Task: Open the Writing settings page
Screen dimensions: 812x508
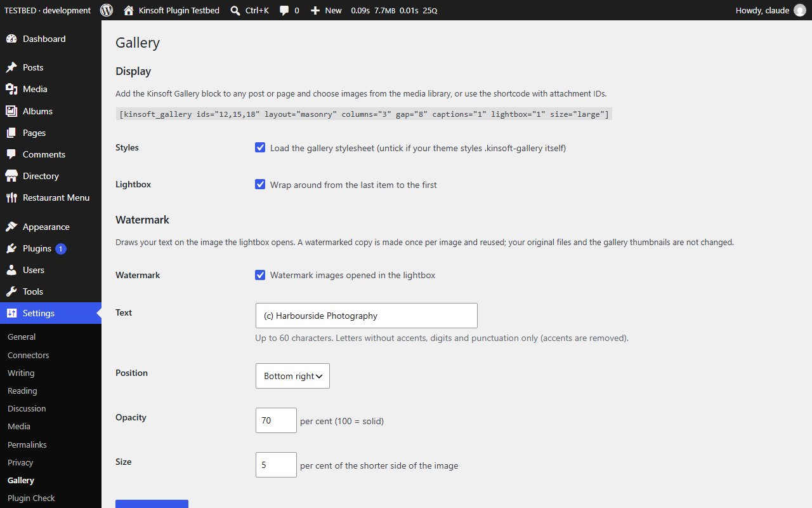Action: click(21, 373)
